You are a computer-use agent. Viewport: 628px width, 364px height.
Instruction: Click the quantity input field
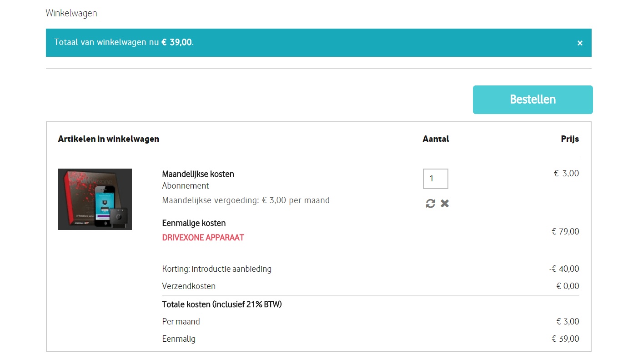pos(435,179)
